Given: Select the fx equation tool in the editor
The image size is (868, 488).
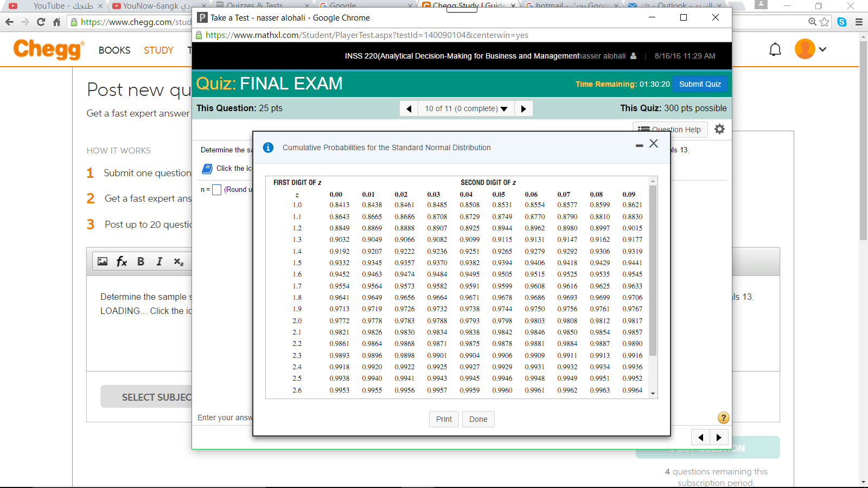Looking at the screenshot, I should [x=122, y=261].
